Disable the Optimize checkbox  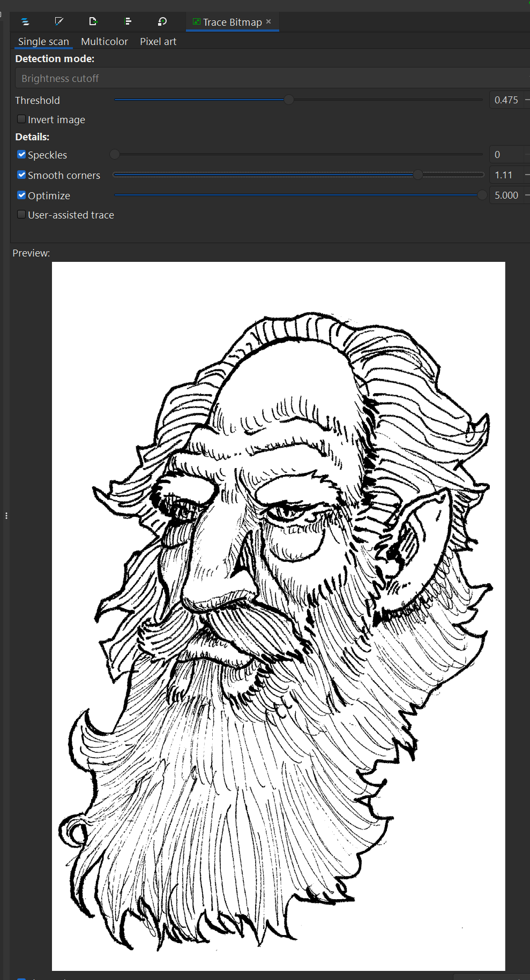21,195
